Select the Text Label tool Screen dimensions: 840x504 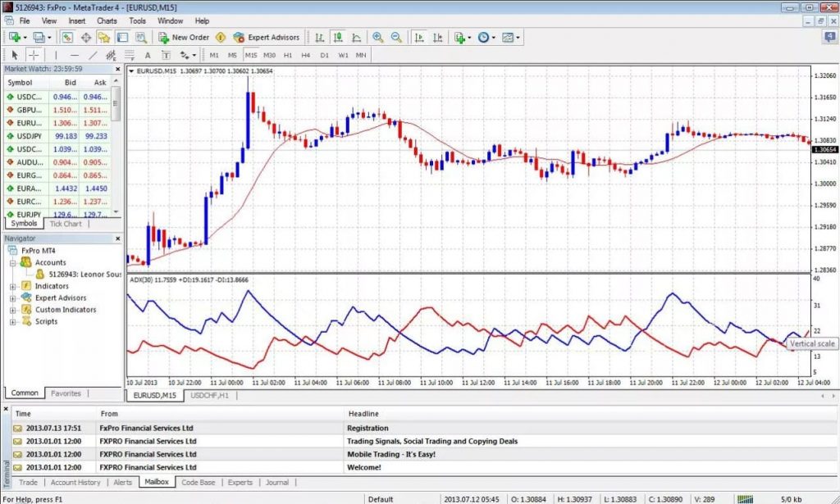click(x=166, y=55)
